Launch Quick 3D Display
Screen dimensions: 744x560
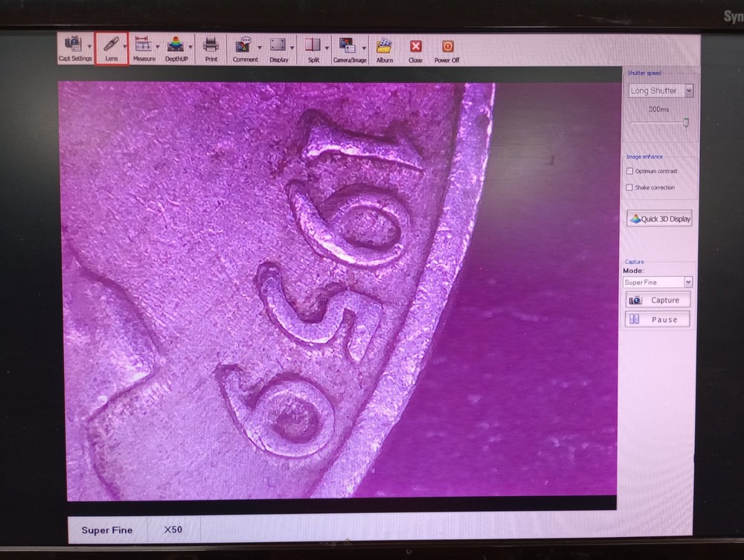[x=659, y=218]
